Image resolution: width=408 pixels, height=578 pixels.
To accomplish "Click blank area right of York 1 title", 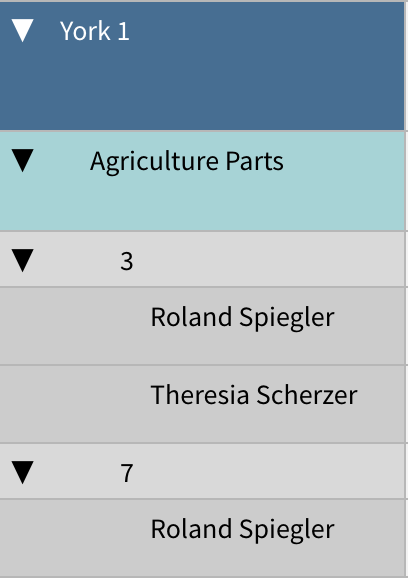I will (x=267, y=31).
